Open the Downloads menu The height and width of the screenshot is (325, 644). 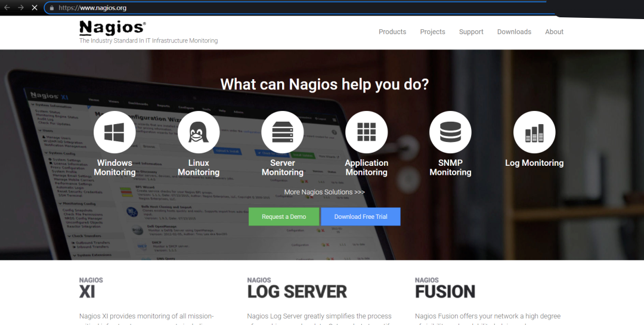point(514,32)
